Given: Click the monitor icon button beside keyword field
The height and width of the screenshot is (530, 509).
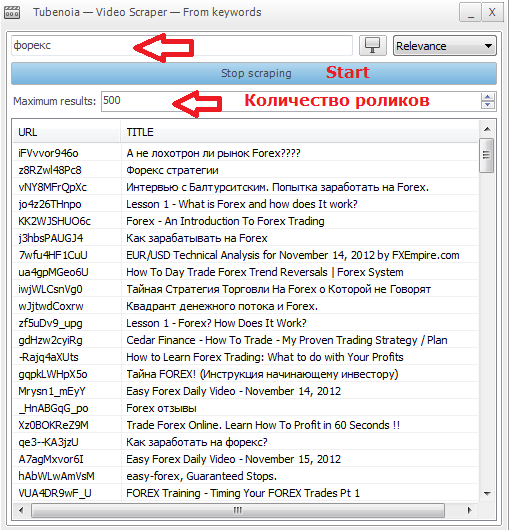Looking at the screenshot, I should tap(372, 45).
